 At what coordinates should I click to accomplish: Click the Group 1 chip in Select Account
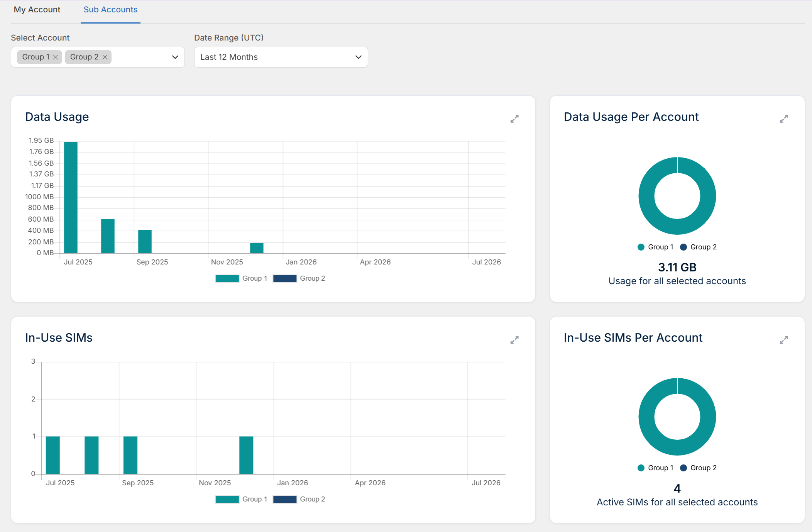[x=36, y=57]
